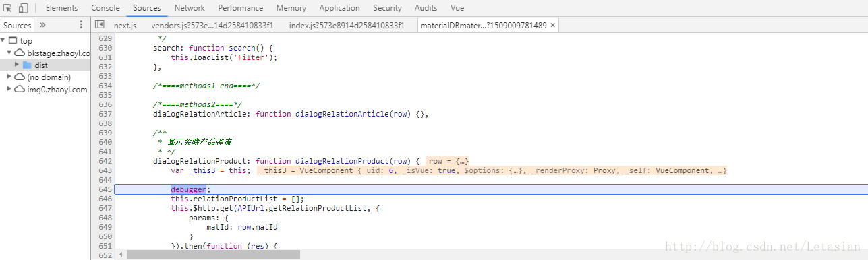Switch to the Console tab
Image resolution: width=868 pixels, height=260 pixels.
[x=105, y=8]
